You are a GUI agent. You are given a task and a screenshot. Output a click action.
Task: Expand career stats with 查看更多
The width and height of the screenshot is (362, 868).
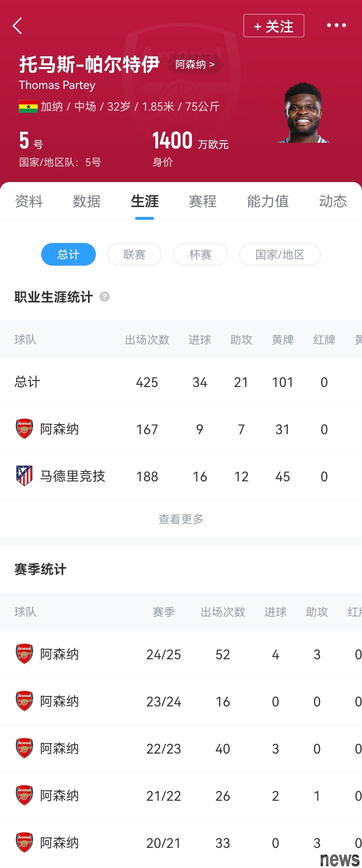click(x=181, y=519)
